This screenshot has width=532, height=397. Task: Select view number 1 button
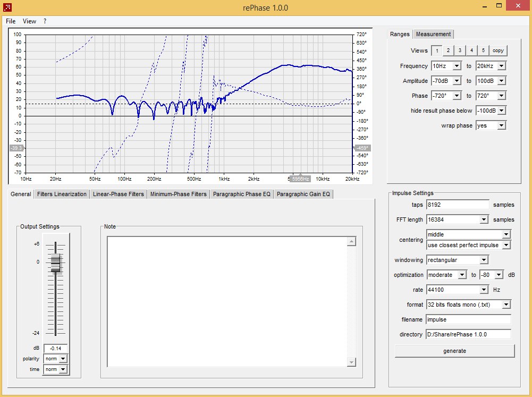pos(436,50)
